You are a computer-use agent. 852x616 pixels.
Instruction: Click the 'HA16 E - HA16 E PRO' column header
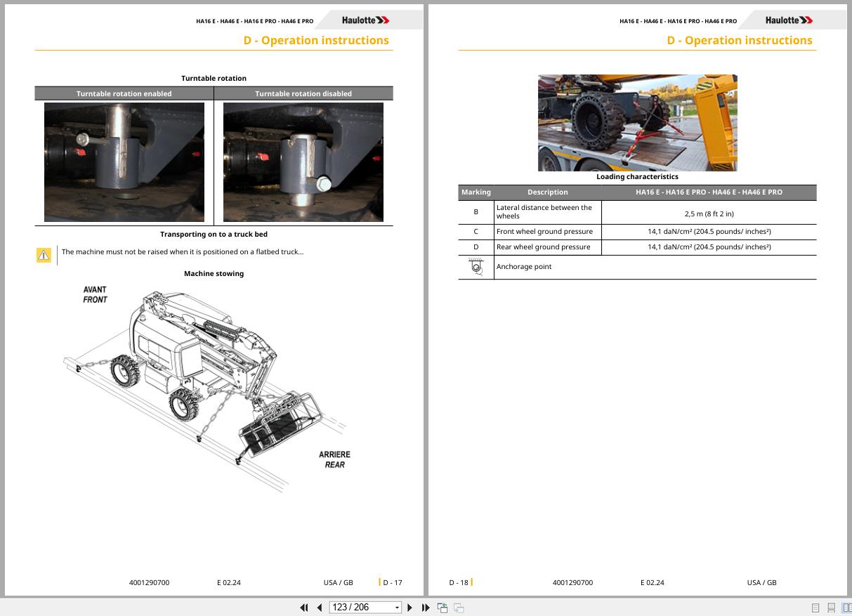coord(709,192)
